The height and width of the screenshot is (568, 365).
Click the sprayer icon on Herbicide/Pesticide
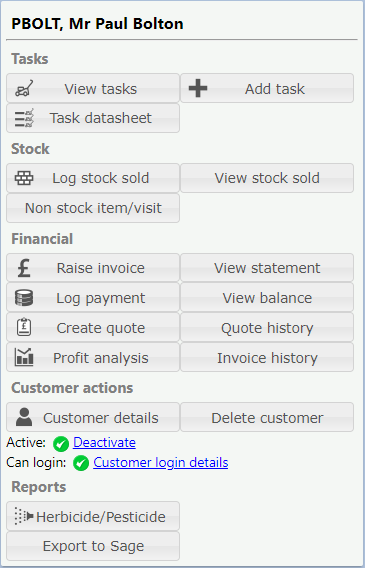pyautogui.click(x=24, y=516)
